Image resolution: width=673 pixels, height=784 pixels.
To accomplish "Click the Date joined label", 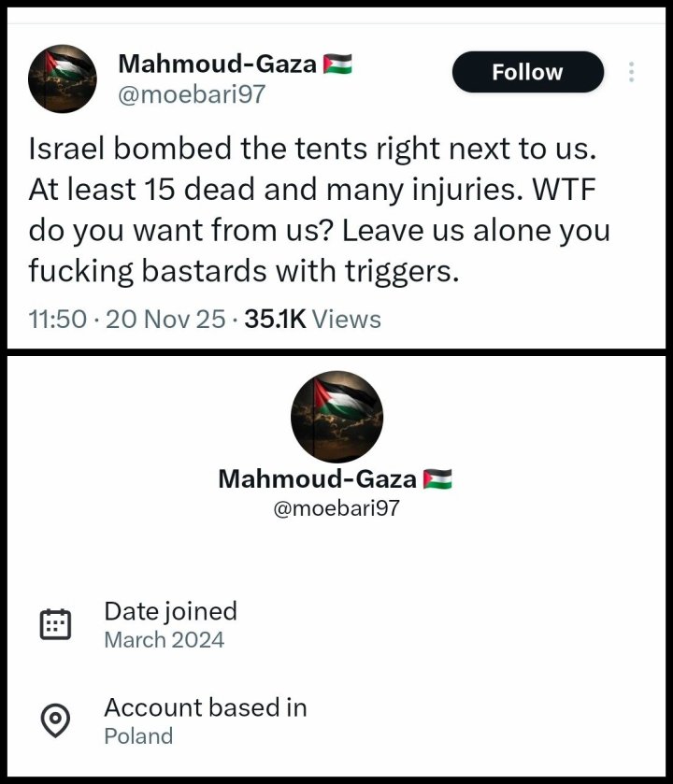I will pyautogui.click(x=170, y=611).
